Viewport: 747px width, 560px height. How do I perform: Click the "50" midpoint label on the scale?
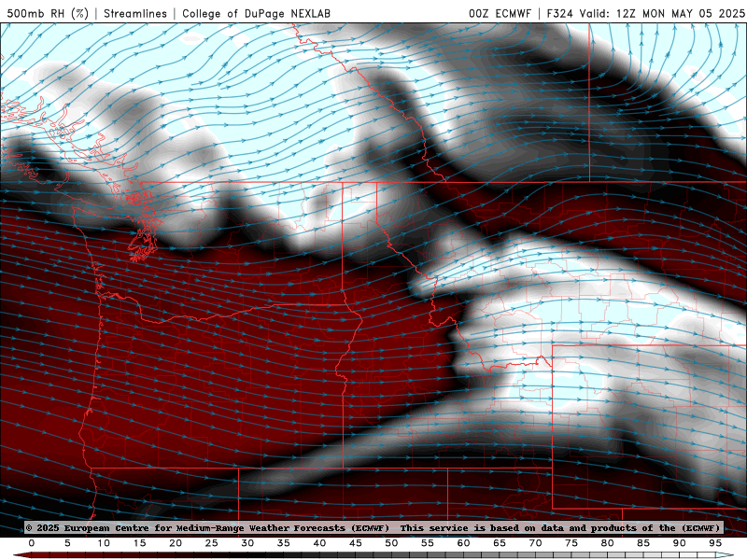pos(391,543)
